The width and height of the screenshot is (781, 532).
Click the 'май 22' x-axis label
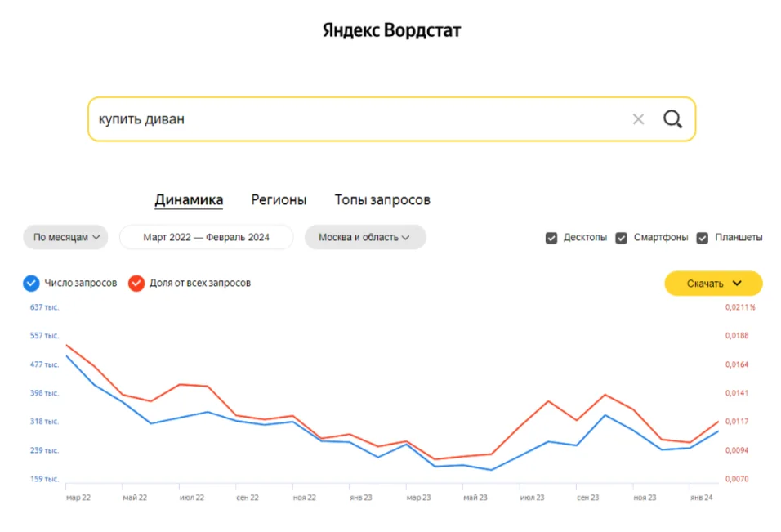click(135, 498)
